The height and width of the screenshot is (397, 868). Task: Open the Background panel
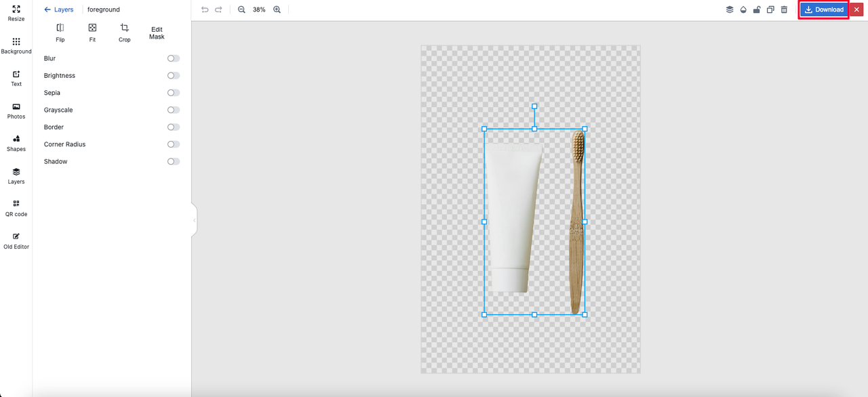[16, 45]
